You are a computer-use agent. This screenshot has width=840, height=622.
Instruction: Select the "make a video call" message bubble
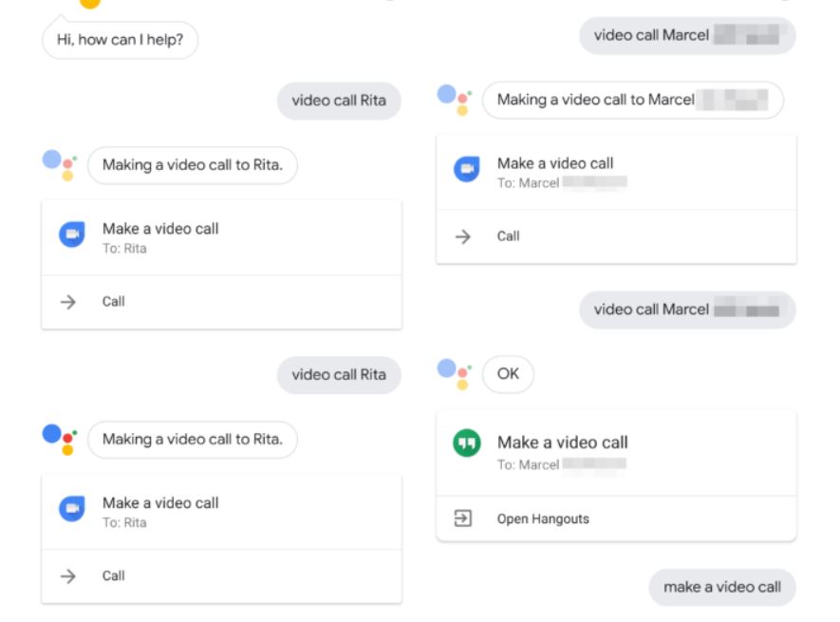(721, 587)
